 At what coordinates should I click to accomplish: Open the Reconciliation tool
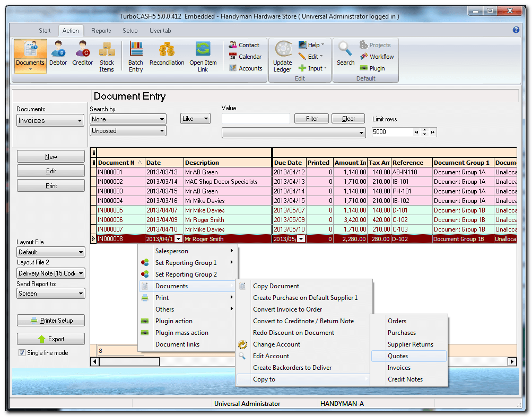point(167,55)
